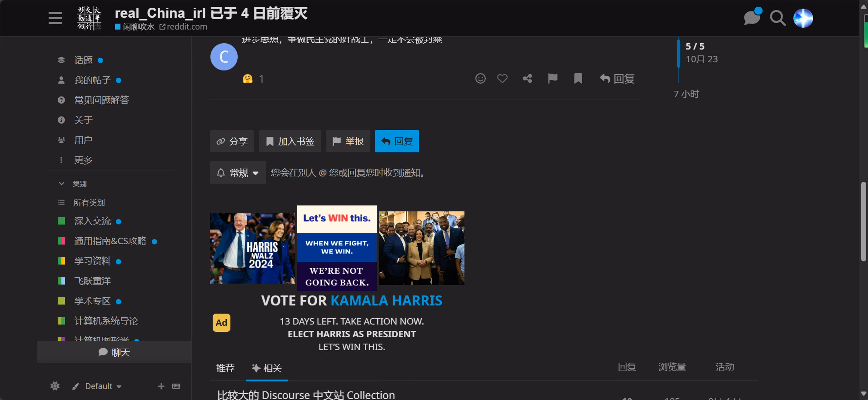Collapse the 类别 categories section

coord(73,184)
